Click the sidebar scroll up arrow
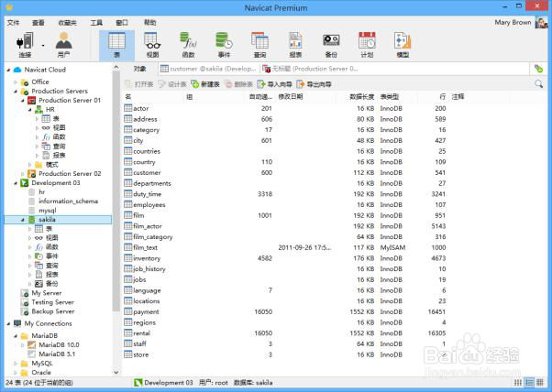Viewport: 552px width, 392px height. pos(116,67)
